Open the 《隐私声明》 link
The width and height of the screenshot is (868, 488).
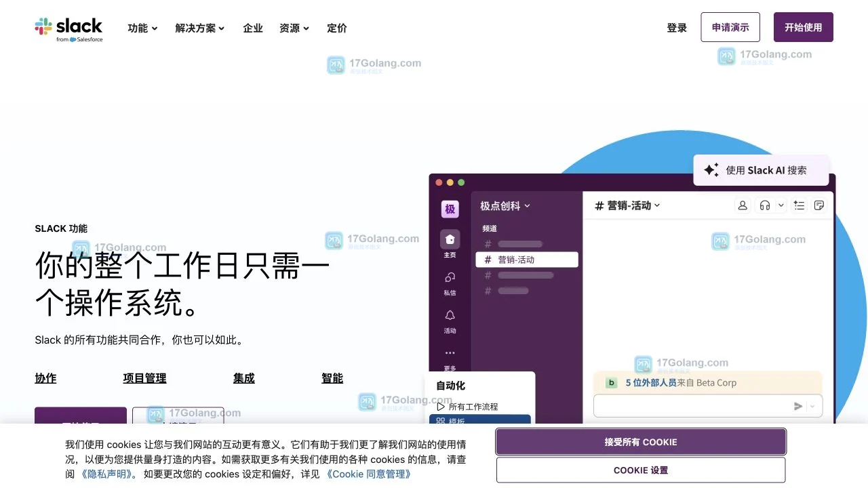coord(107,474)
